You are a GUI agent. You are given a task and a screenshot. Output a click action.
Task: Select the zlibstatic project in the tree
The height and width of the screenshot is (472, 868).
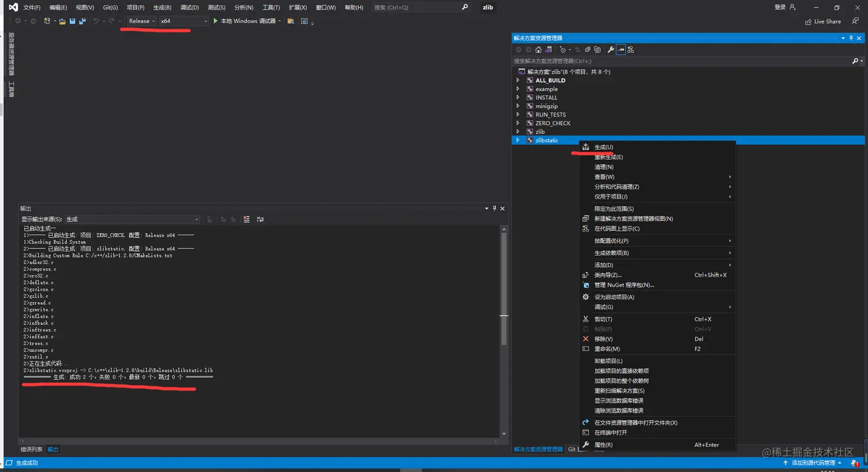click(x=547, y=140)
